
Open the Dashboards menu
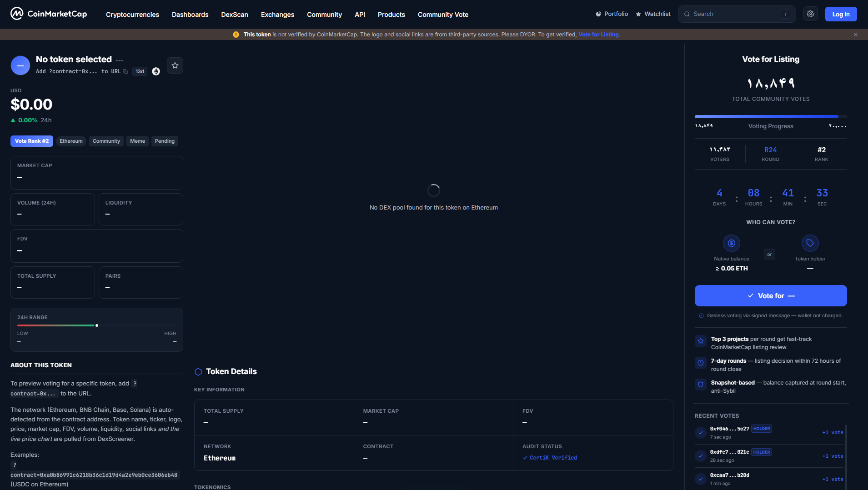tap(190, 15)
